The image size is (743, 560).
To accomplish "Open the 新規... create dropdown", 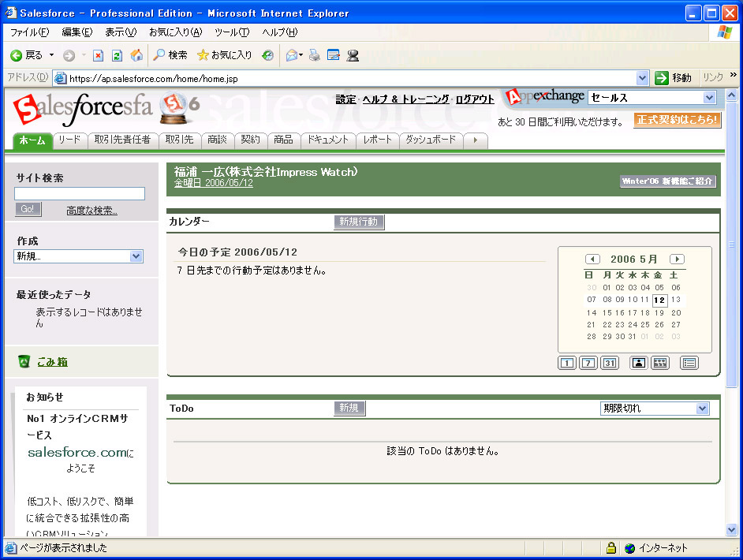I will pyautogui.click(x=79, y=256).
